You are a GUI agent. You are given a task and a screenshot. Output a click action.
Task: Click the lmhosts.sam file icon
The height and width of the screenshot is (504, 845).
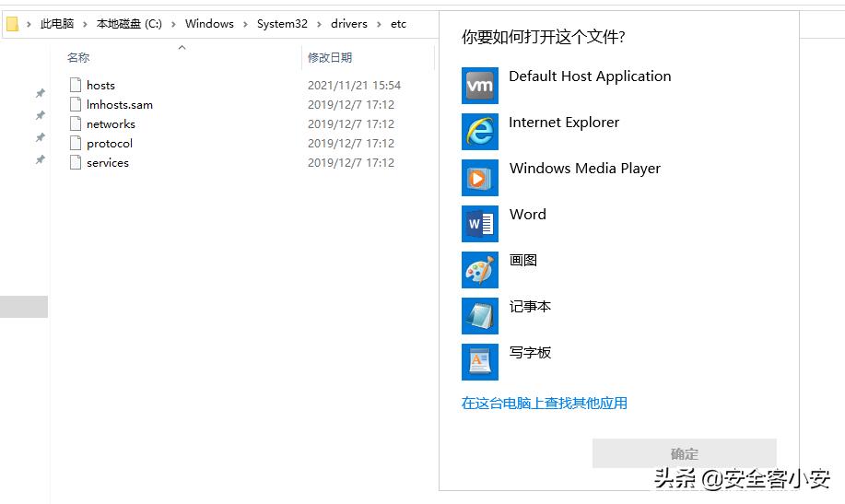[76, 104]
